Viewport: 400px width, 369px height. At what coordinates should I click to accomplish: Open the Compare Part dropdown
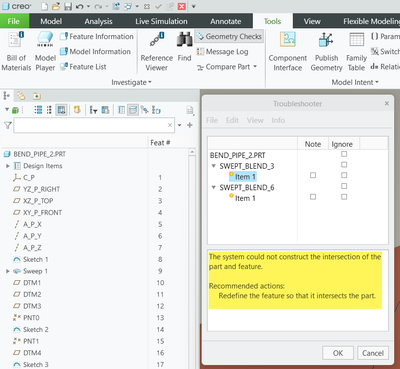(x=255, y=67)
